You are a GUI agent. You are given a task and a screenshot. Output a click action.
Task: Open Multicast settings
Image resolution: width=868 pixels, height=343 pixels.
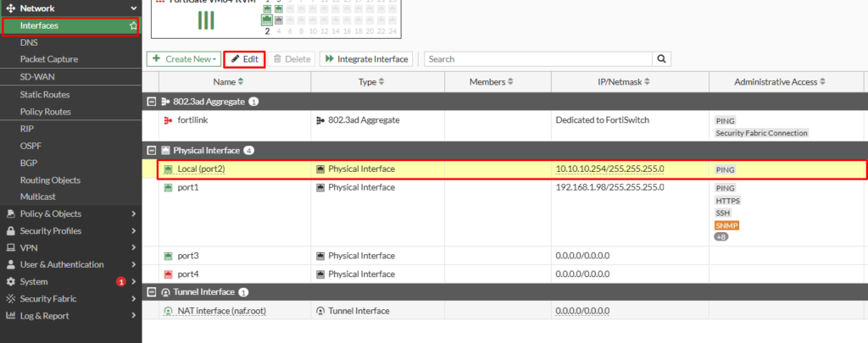(37, 197)
